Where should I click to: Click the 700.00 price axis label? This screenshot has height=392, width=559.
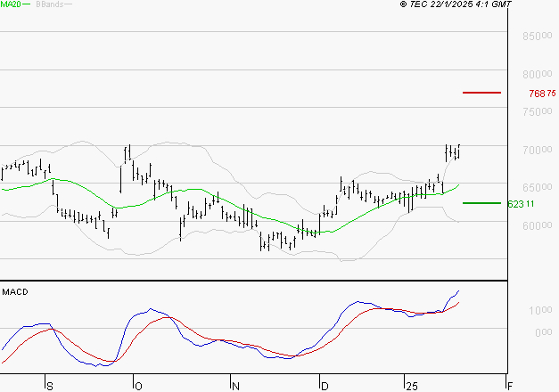click(538, 150)
